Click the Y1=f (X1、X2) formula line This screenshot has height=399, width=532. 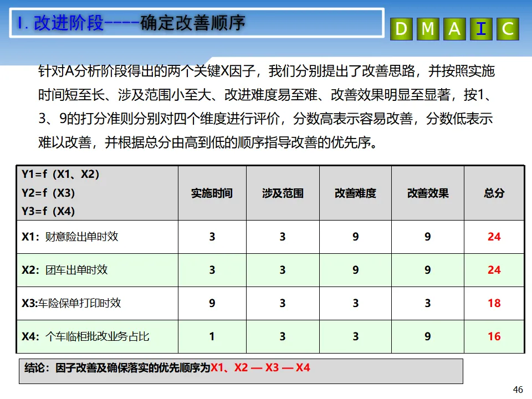(x=60, y=175)
